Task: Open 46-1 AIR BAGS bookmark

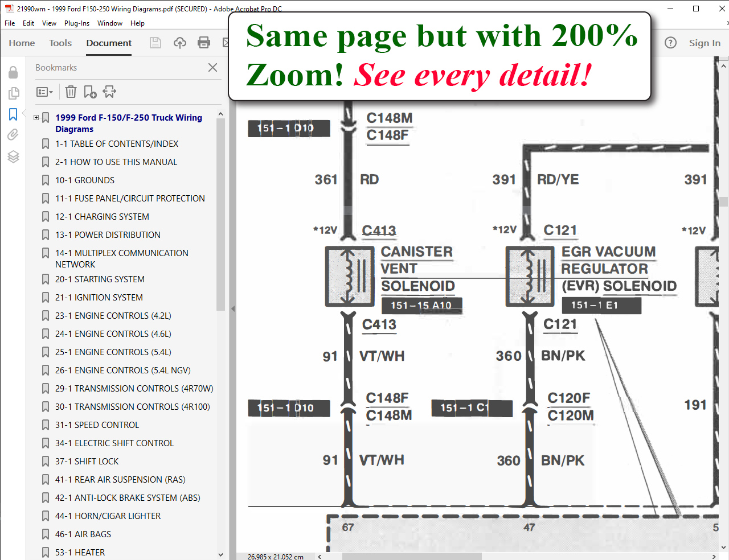Action: (x=83, y=534)
